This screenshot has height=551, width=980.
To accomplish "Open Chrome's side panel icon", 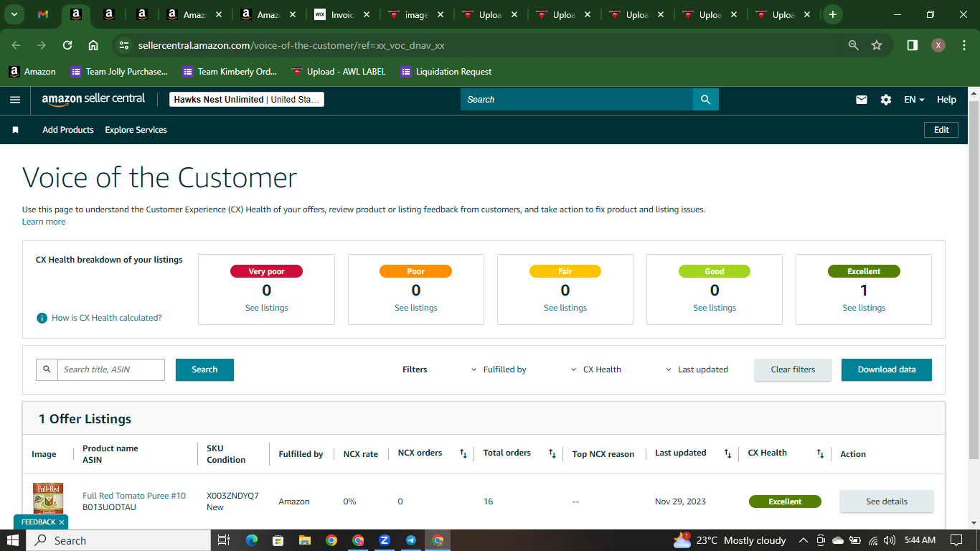I will 913,45.
